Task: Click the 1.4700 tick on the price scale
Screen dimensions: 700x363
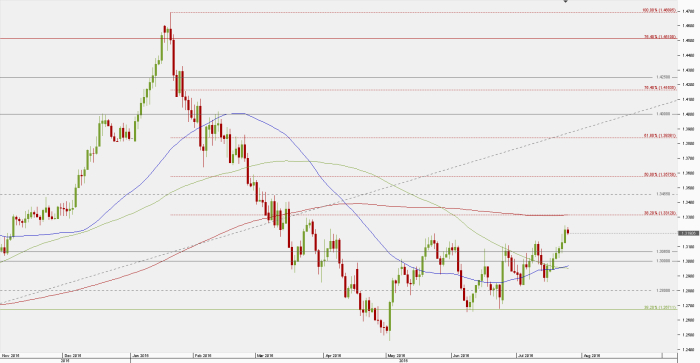Action: point(688,11)
